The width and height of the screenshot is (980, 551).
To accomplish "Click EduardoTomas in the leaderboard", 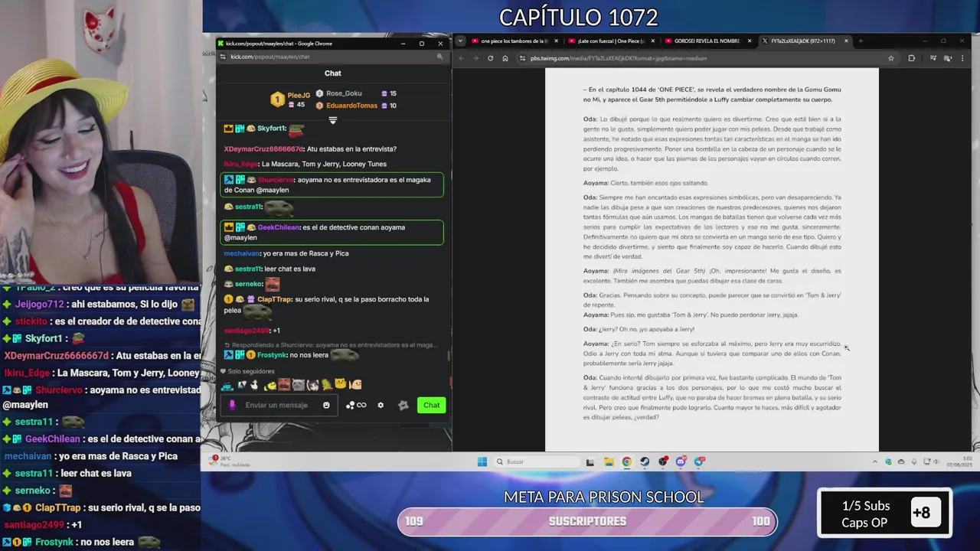I will (x=351, y=106).
